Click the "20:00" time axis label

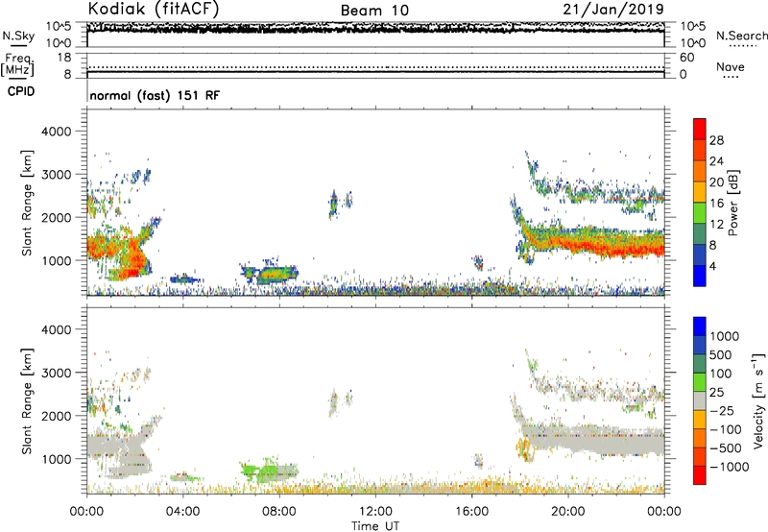[567, 512]
